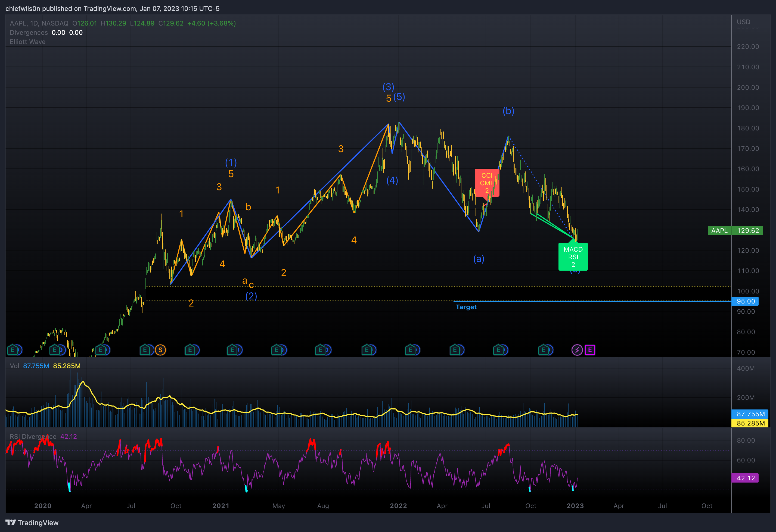Select the Vol indicator legend

point(14,366)
